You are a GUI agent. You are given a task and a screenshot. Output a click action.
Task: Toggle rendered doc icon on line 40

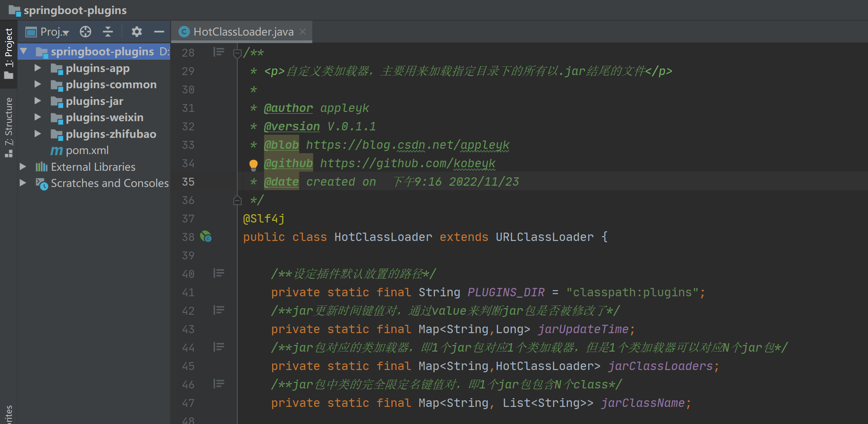coord(219,273)
